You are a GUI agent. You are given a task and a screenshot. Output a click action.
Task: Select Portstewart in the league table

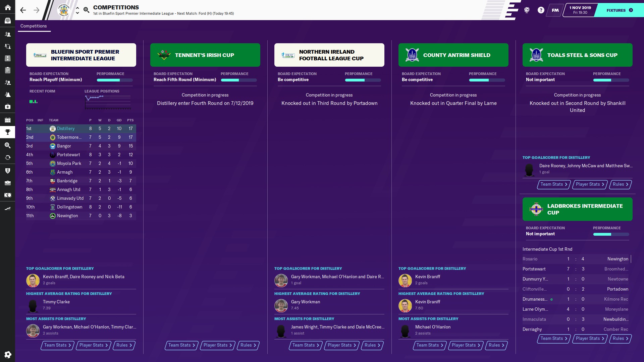[81, 155]
